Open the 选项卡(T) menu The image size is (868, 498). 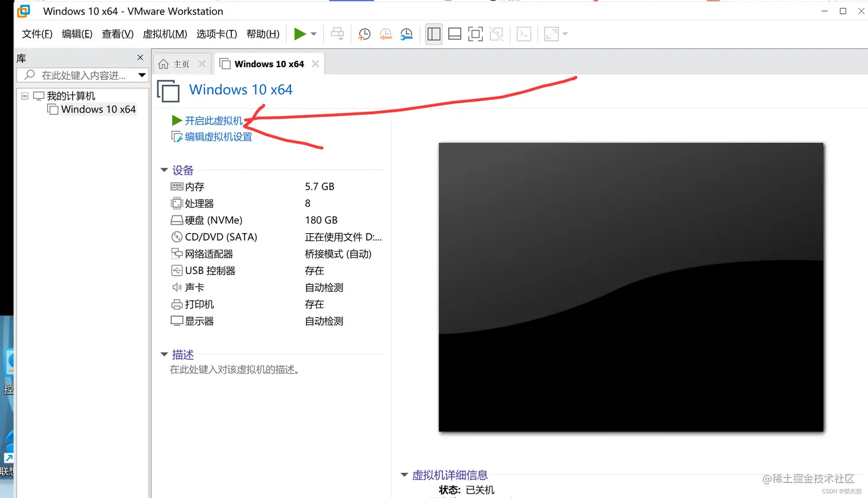(216, 34)
